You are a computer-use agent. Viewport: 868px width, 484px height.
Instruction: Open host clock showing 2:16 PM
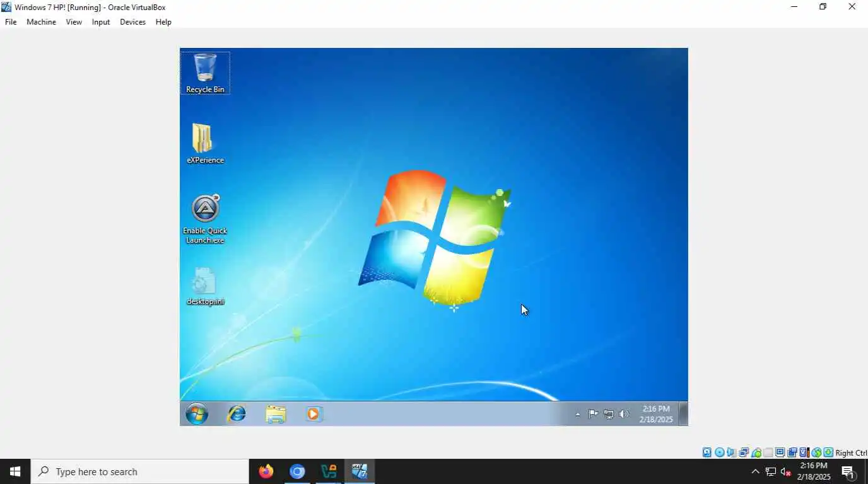814,471
